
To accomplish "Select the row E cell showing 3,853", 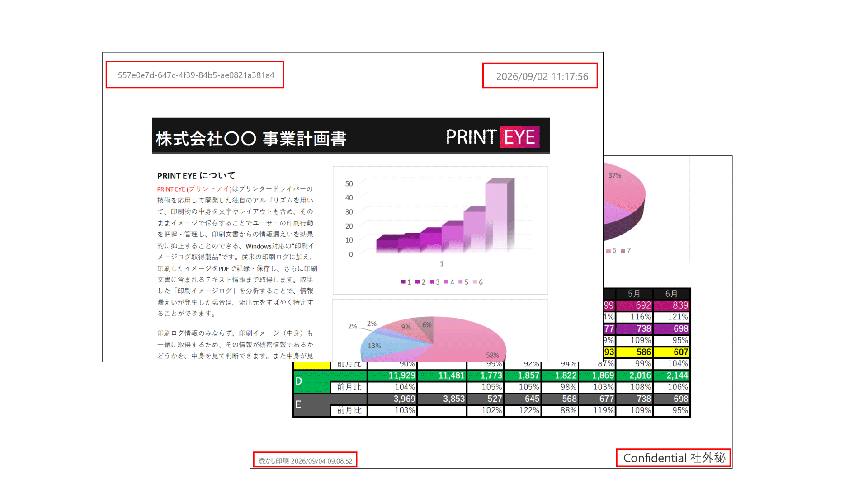I will [442, 399].
